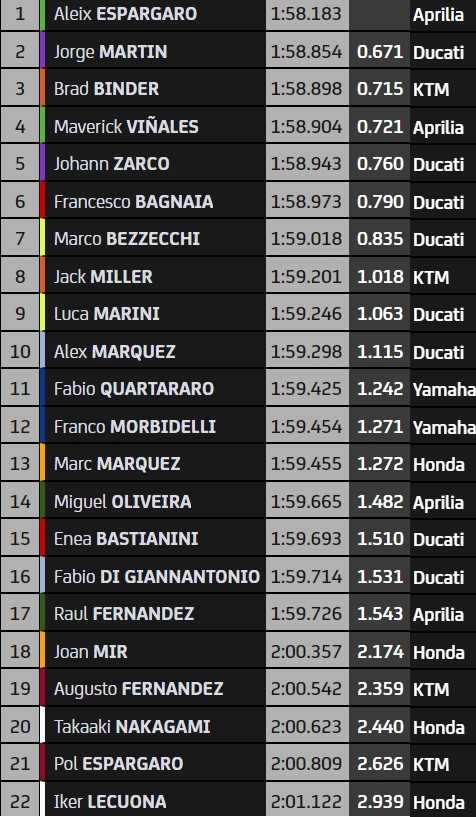
Task: Select Francesco BAGNAIA's lap time 1:58.973
Action: coord(306,202)
